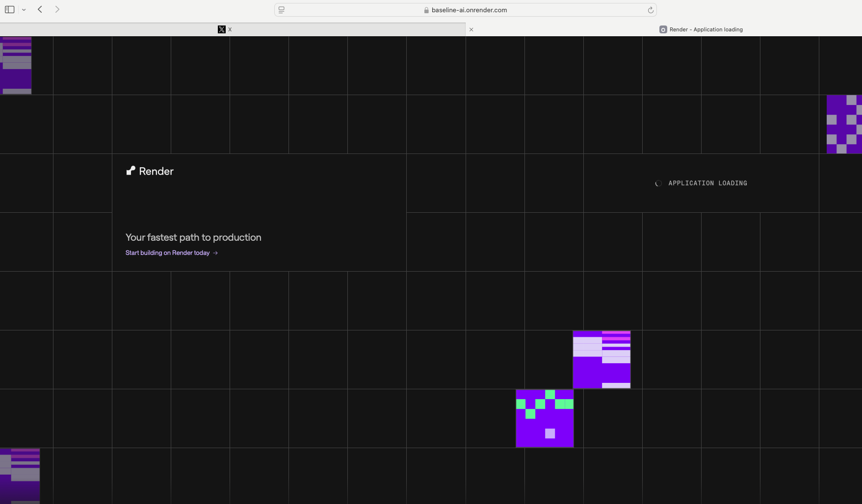The image size is (862, 504).
Task: Go back to the previous page
Action: [x=40, y=9]
